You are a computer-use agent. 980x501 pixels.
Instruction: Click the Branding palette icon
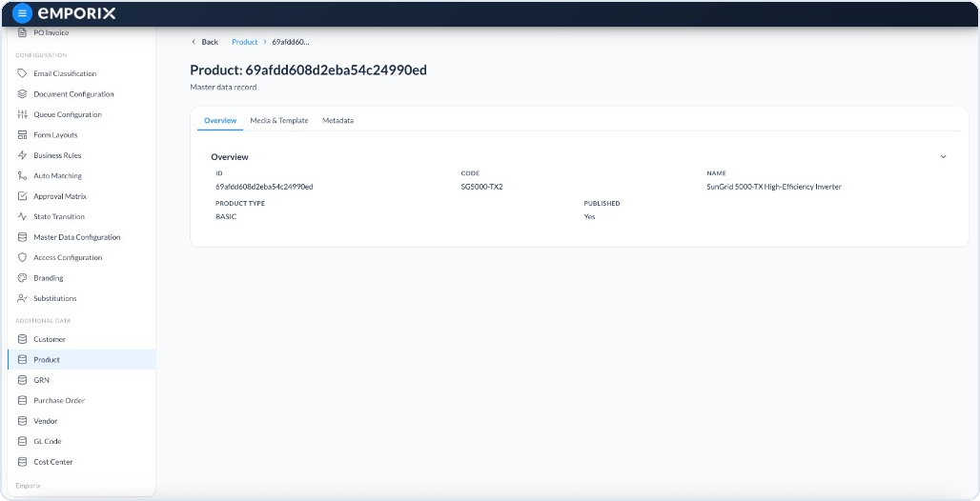[x=23, y=278]
